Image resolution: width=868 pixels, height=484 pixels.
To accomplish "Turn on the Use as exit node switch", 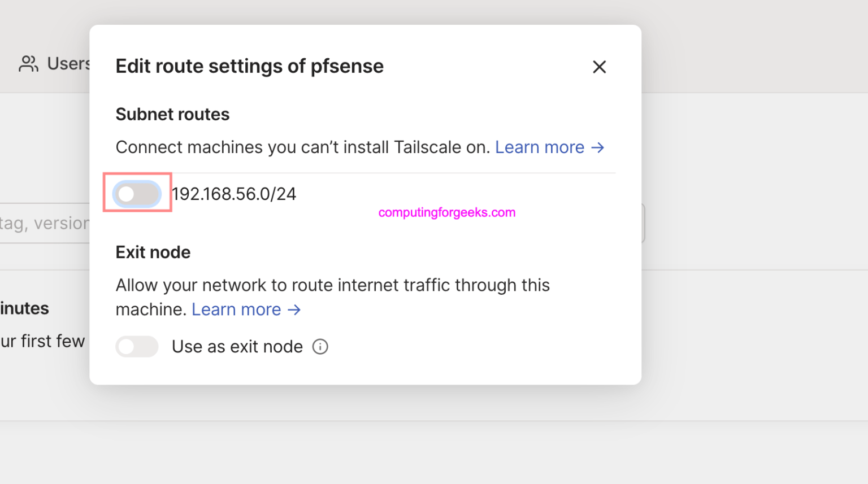I will point(137,346).
